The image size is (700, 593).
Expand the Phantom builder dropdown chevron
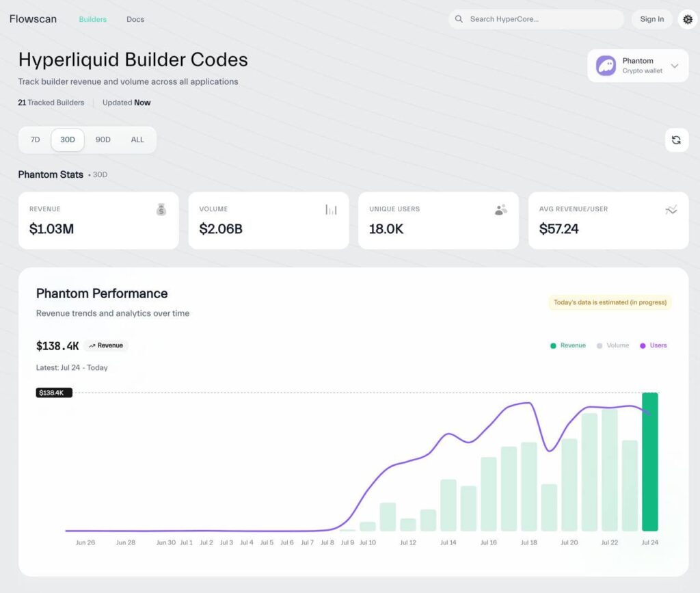click(x=675, y=66)
